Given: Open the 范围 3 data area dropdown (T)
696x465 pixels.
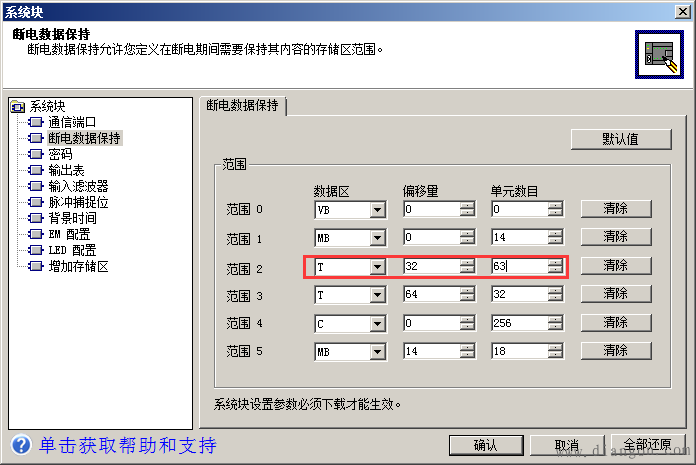Looking at the screenshot, I should tap(378, 295).
